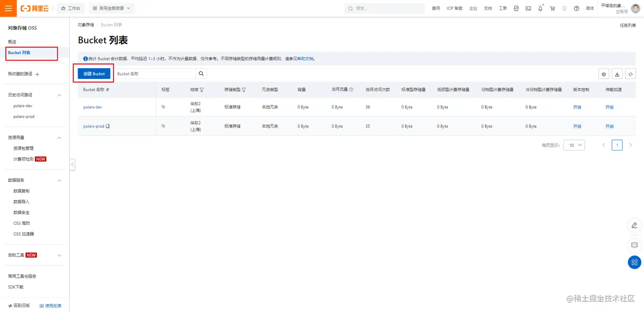644x312 pixels.
Task: Open 任务列表 task list
Action: click(x=628, y=25)
